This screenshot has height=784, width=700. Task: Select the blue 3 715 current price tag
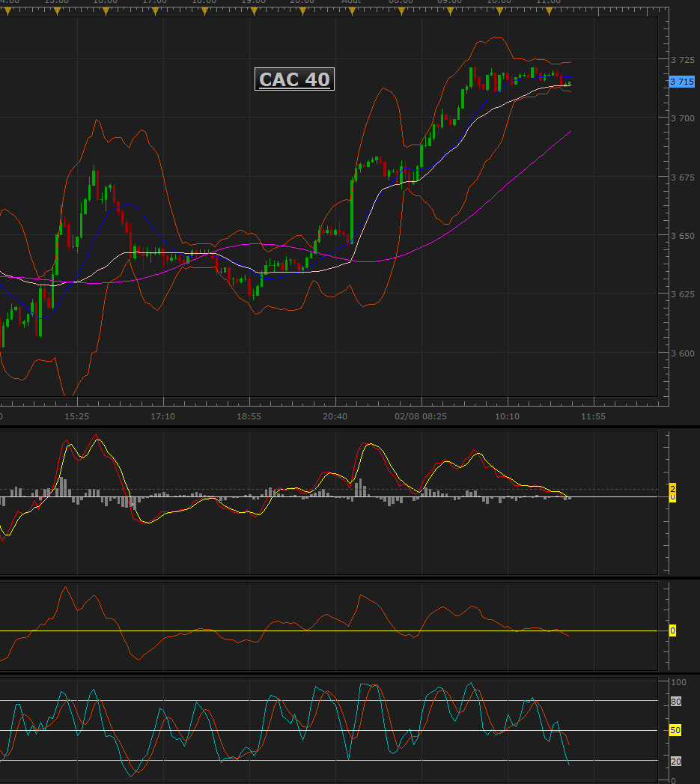682,82
